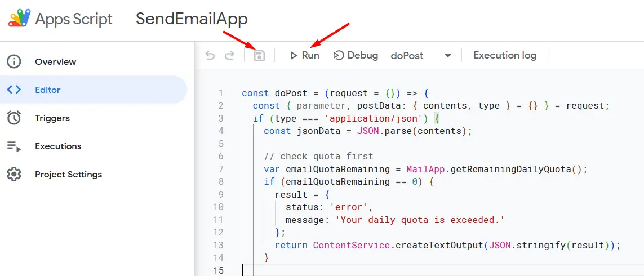644x276 pixels.
Task: Expand function selector dropdown arrow
Action: pos(448,55)
